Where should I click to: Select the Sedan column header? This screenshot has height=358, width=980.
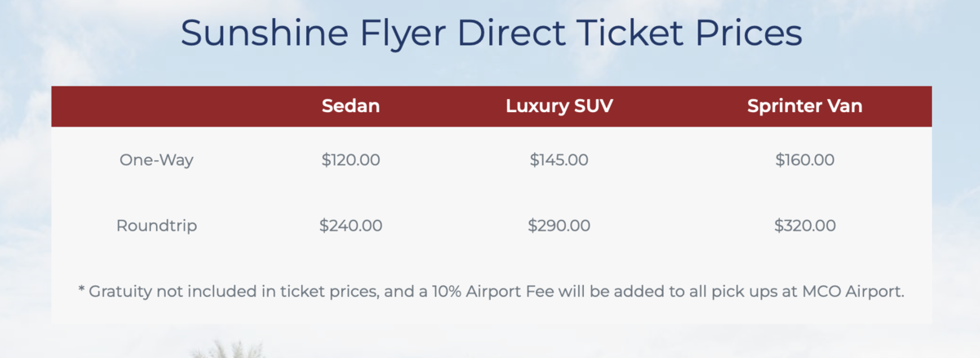coord(350,106)
